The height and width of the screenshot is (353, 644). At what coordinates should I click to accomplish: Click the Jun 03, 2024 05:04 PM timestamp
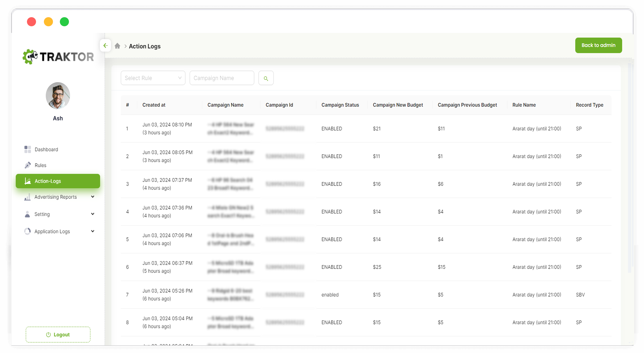pos(167,318)
